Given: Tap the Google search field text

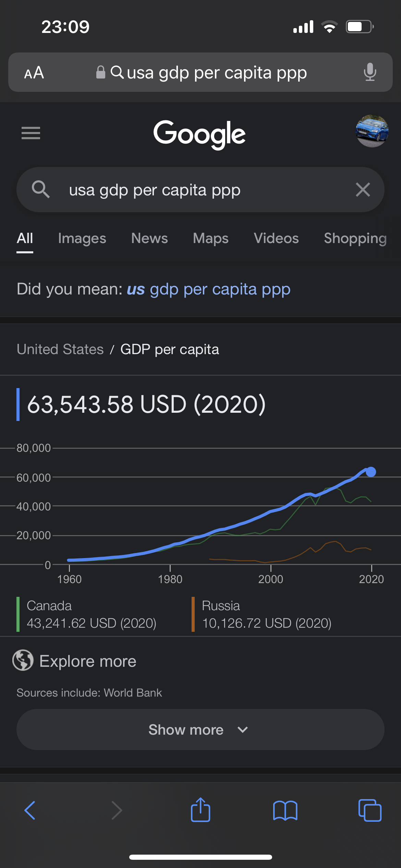Looking at the screenshot, I should [x=155, y=190].
